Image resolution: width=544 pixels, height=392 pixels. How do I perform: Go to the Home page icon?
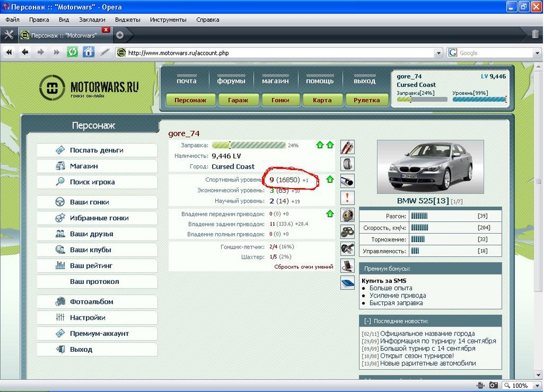[x=88, y=53]
